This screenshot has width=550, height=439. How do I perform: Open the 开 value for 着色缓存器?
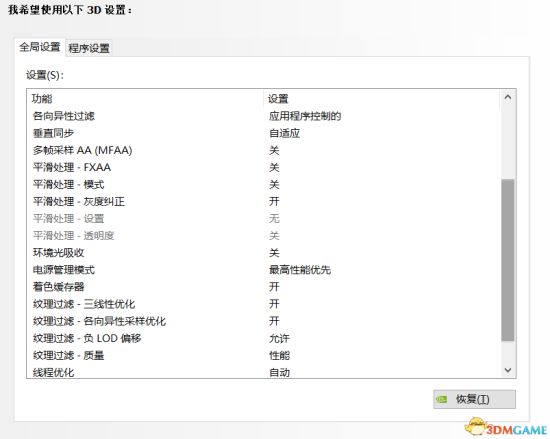pos(274,287)
